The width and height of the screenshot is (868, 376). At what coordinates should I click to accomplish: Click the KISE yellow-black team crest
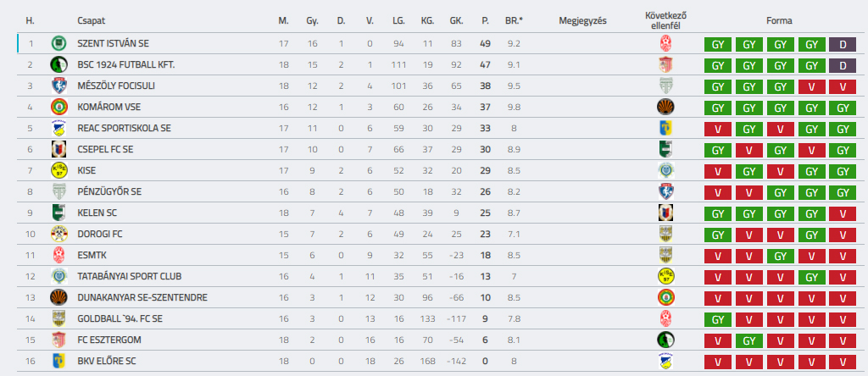[x=58, y=170]
